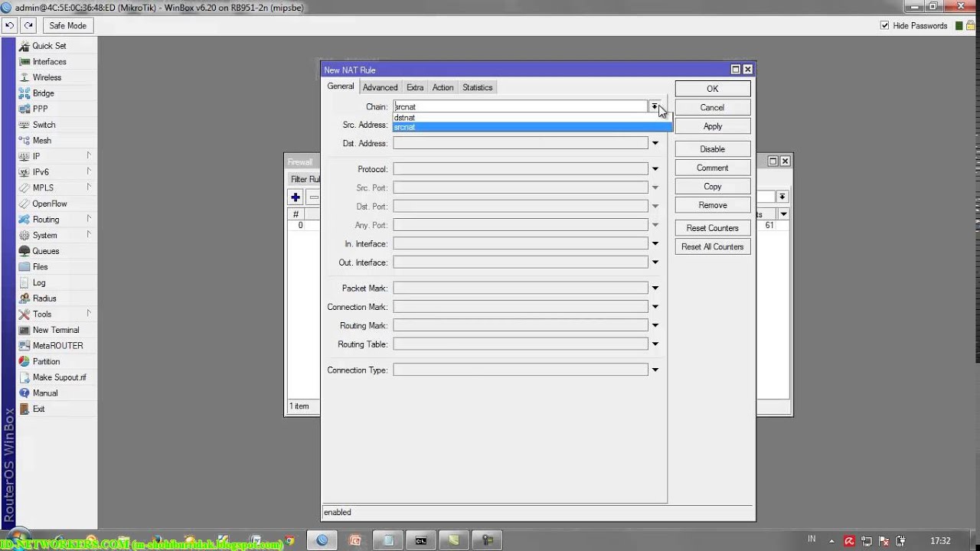The image size is (980, 551).
Task: Open the command prompt taskbar icon
Action: point(421,540)
